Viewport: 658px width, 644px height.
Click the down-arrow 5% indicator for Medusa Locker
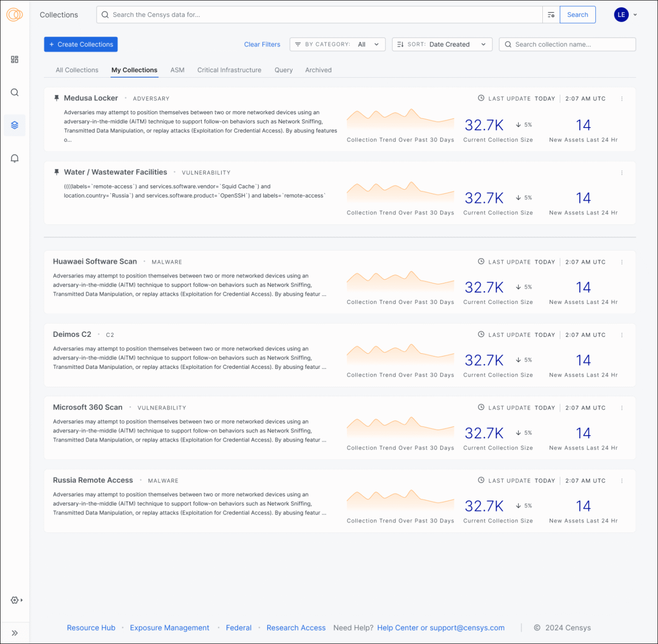click(524, 125)
